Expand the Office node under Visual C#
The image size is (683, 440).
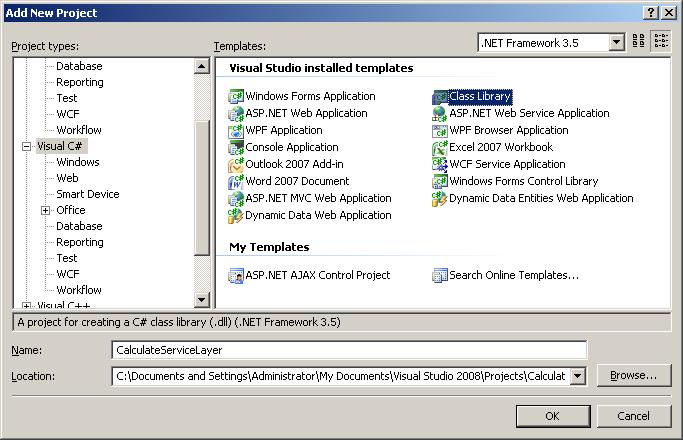[45, 210]
